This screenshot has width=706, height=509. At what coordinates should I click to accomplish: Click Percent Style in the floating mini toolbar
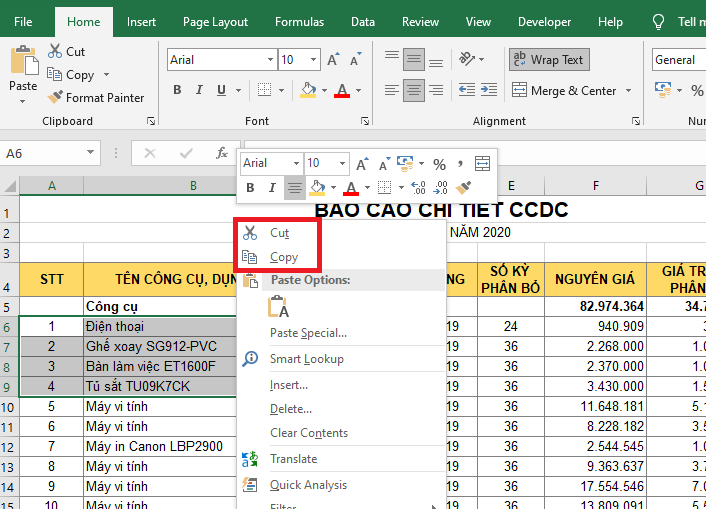tap(439, 164)
